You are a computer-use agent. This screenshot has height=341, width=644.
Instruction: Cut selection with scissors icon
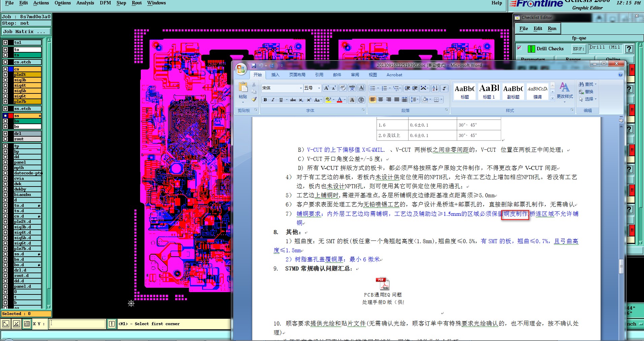point(254,84)
